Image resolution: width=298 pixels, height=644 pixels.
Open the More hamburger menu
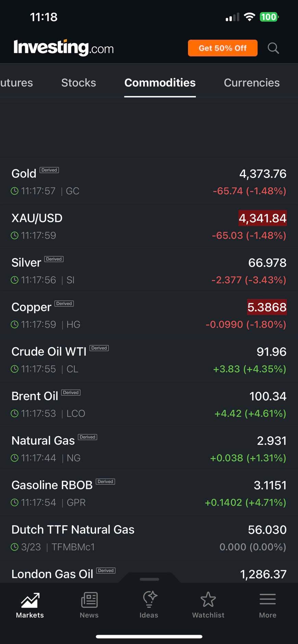[268, 600]
